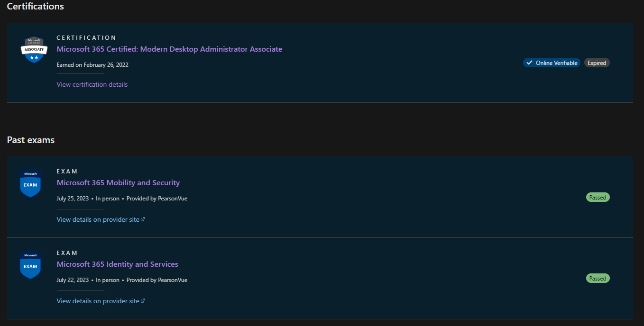The height and width of the screenshot is (326, 644).
Task: Click the Modern Desktop Administrator Associate badge icon
Action: [x=34, y=50]
